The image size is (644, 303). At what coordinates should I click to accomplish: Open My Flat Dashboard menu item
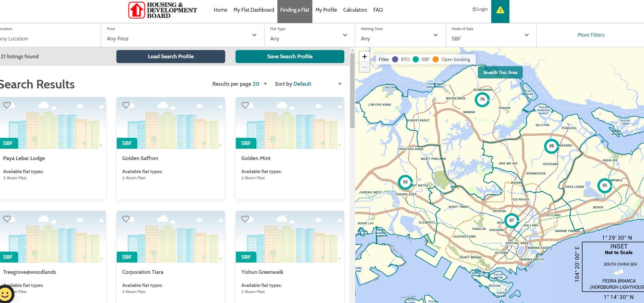(x=254, y=10)
